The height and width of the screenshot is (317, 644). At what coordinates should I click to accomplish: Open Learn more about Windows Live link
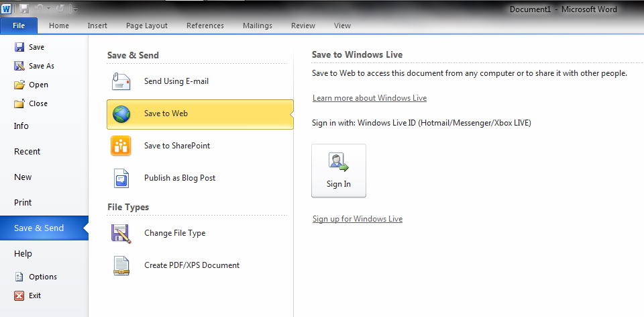pyautogui.click(x=370, y=98)
